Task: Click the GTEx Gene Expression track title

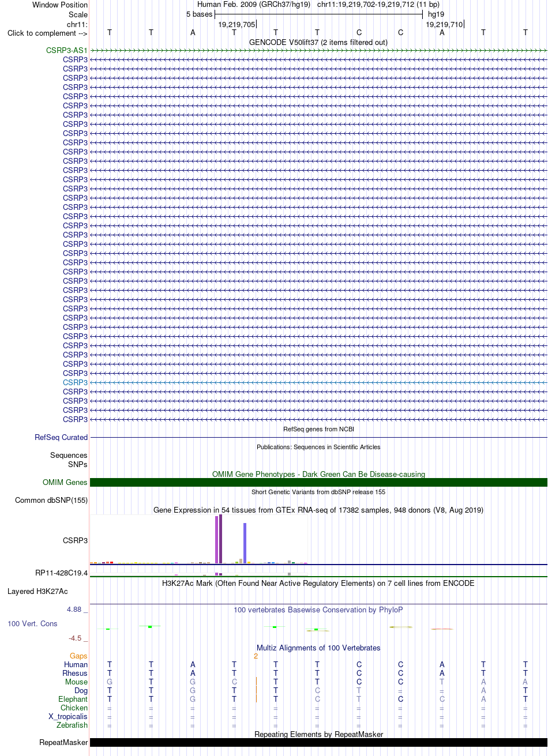Action: (x=318, y=510)
